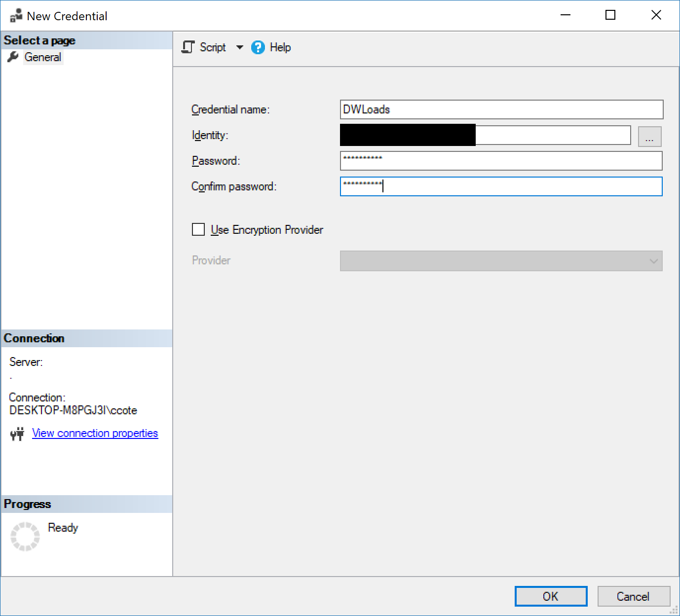Confirm with the OK button
Screen dimensions: 680x616
pyautogui.click(x=551, y=596)
